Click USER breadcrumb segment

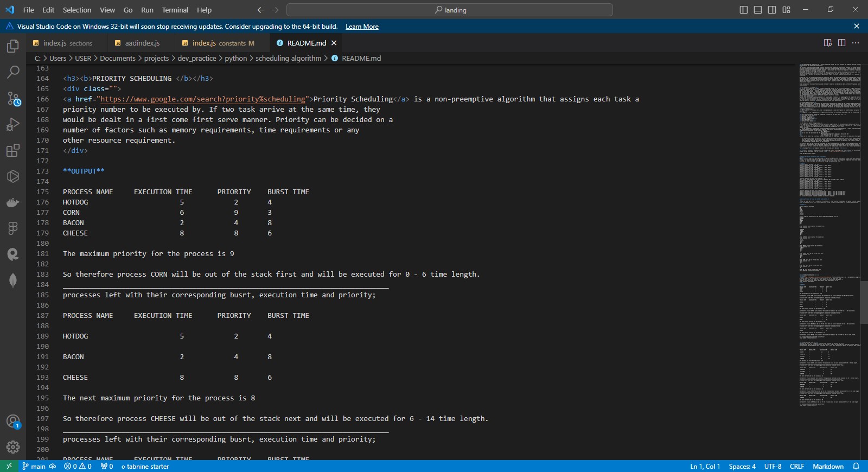tap(83, 58)
